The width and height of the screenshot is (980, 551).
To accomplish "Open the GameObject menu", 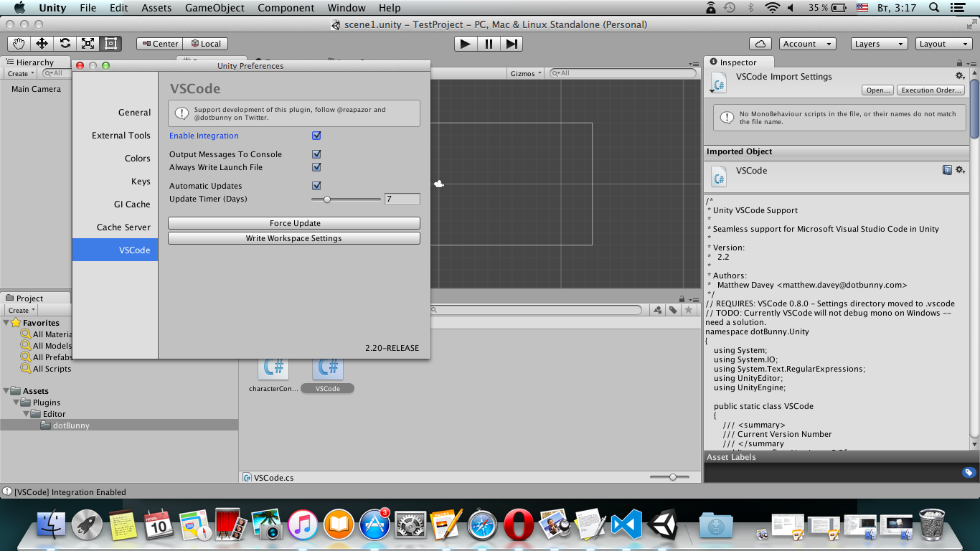I will pyautogui.click(x=215, y=8).
